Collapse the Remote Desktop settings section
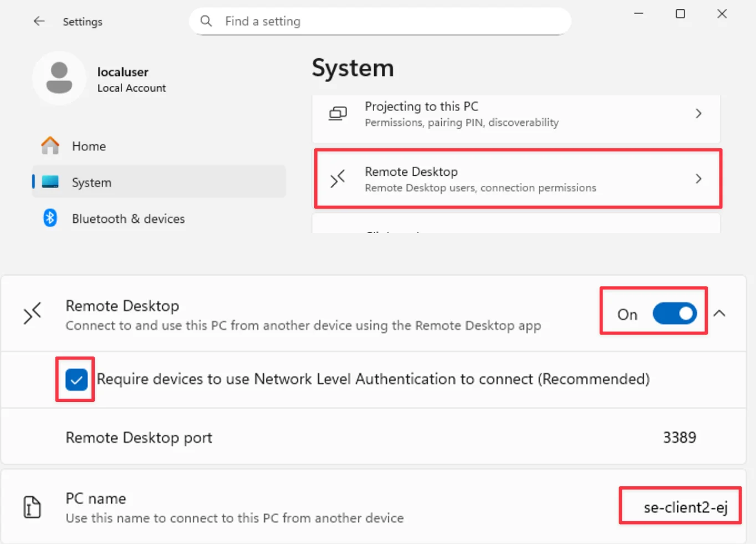Screen dimensions: 756x544 pos(720,313)
